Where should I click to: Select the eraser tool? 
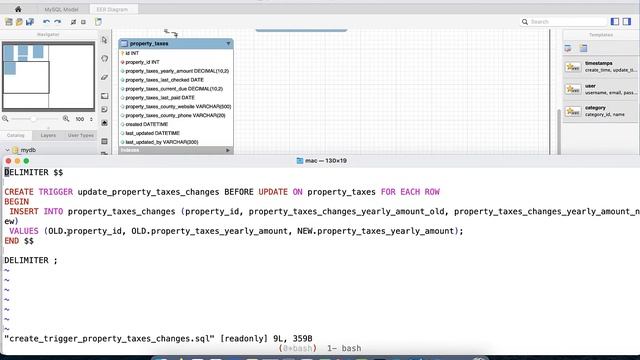pyautogui.click(x=104, y=77)
